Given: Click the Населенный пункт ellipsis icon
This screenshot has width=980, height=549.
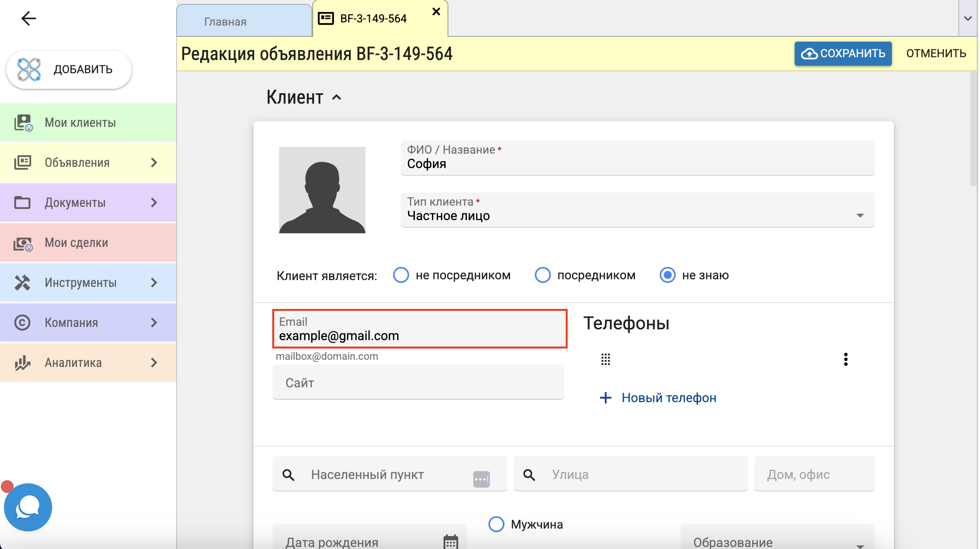Looking at the screenshot, I should tap(482, 479).
